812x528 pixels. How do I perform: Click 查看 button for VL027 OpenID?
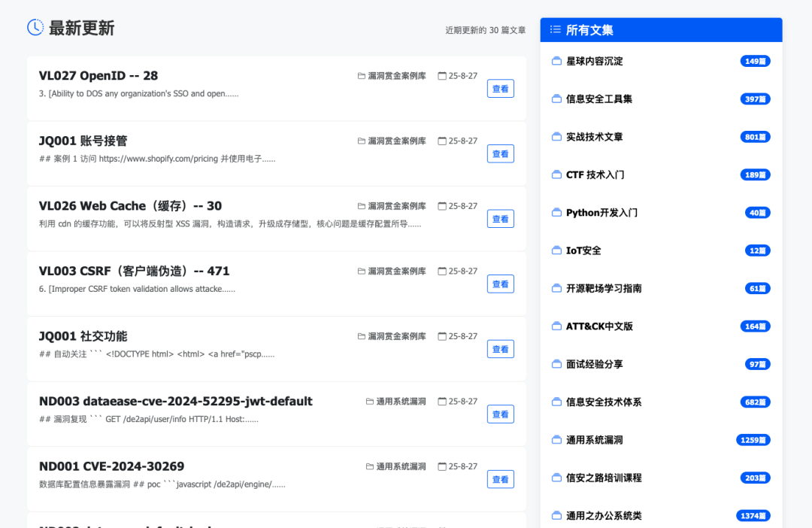point(500,89)
